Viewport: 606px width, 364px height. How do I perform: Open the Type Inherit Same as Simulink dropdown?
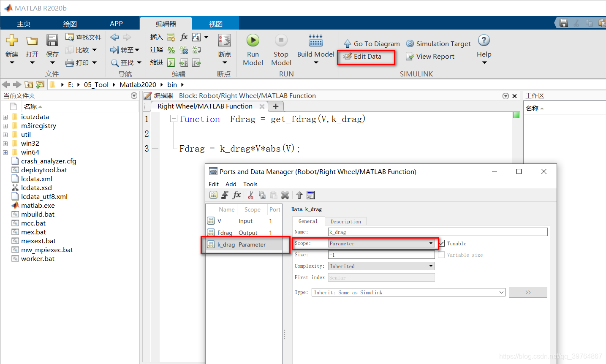point(408,292)
